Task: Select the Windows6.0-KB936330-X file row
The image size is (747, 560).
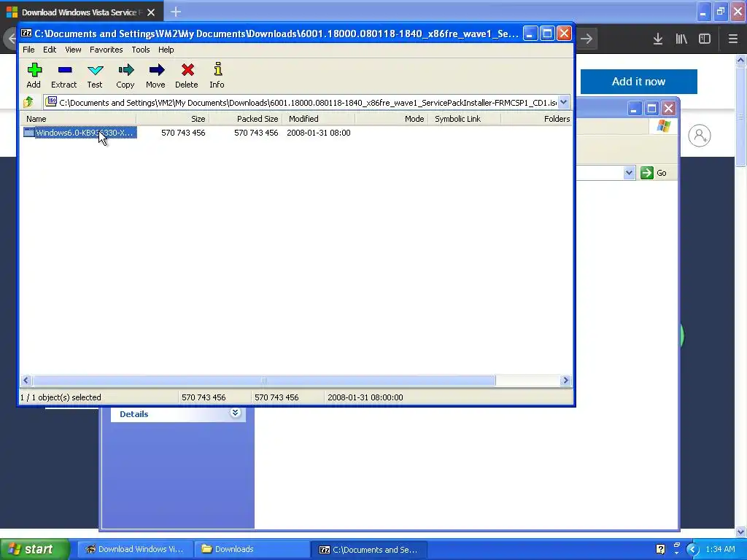Action: 80,133
